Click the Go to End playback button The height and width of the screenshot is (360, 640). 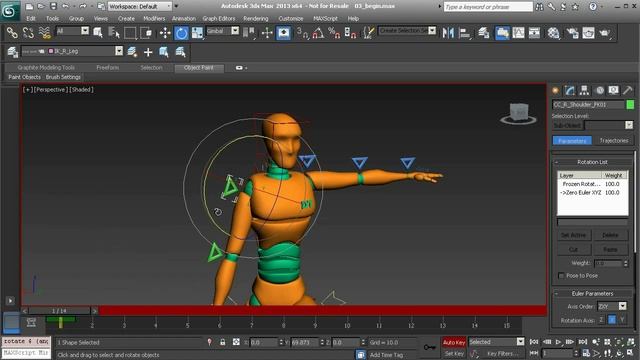coord(582,342)
